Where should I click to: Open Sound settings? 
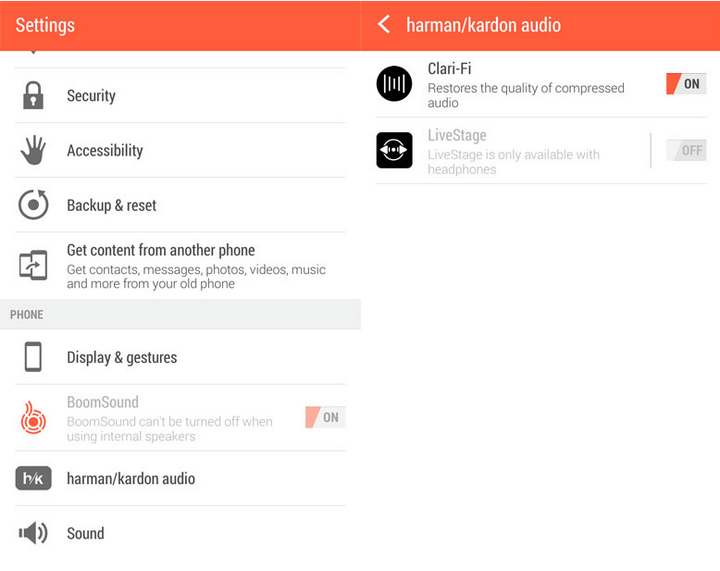pyautogui.click(x=180, y=533)
